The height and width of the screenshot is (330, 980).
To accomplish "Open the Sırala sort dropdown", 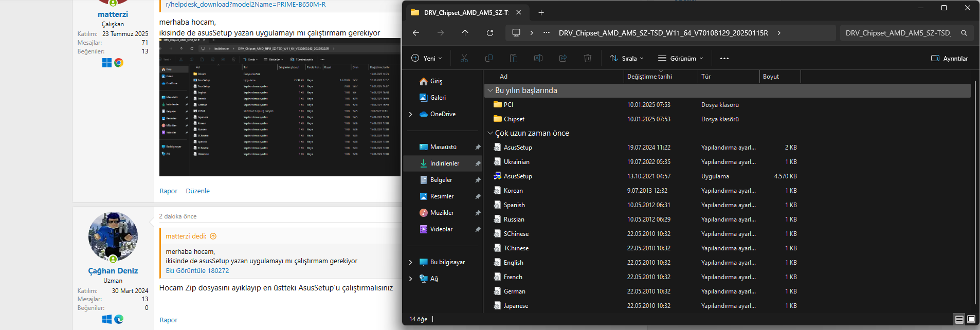I will point(627,58).
